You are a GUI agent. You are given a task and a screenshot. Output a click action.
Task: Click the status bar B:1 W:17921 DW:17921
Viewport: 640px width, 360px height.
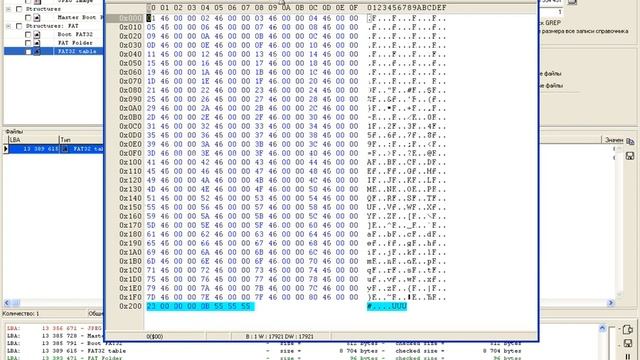click(280, 337)
